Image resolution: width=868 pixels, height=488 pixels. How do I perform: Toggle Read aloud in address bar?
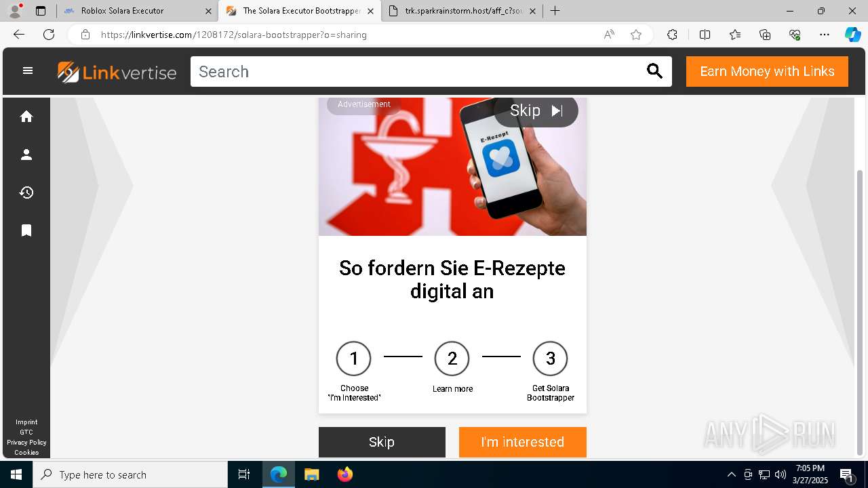609,35
